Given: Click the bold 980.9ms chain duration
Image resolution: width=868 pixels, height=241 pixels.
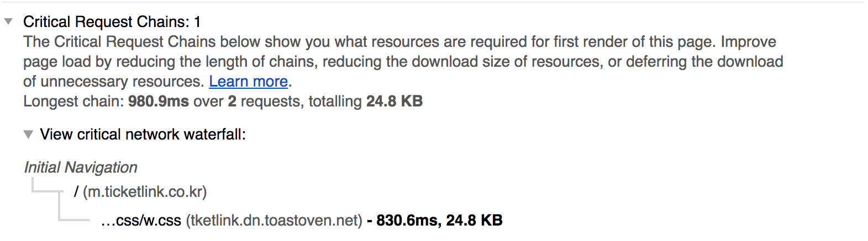Looking at the screenshot, I should [x=159, y=101].
